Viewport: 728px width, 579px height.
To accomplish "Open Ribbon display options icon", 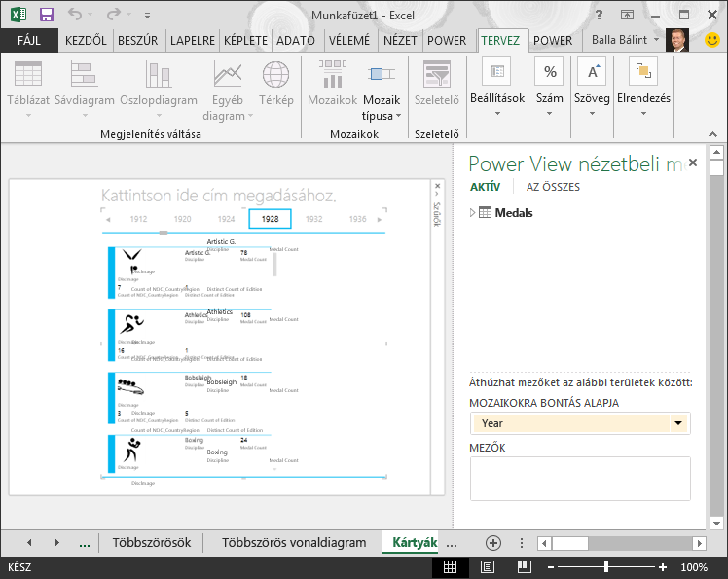I will coord(627,15).
